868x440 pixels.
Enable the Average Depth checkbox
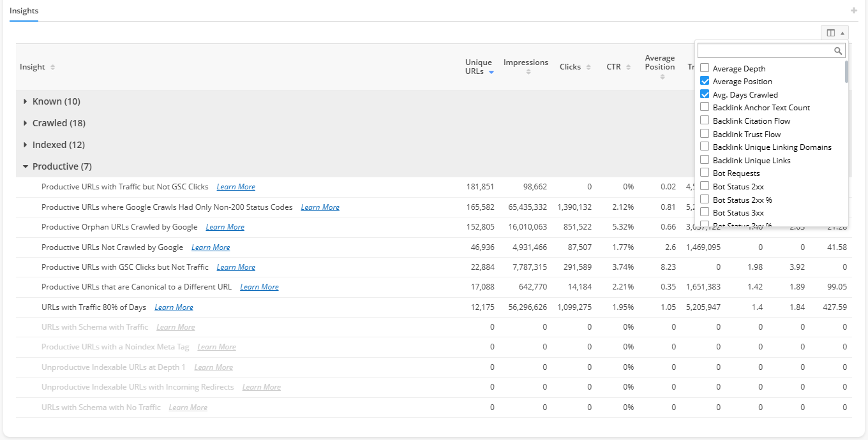point(705,68)
